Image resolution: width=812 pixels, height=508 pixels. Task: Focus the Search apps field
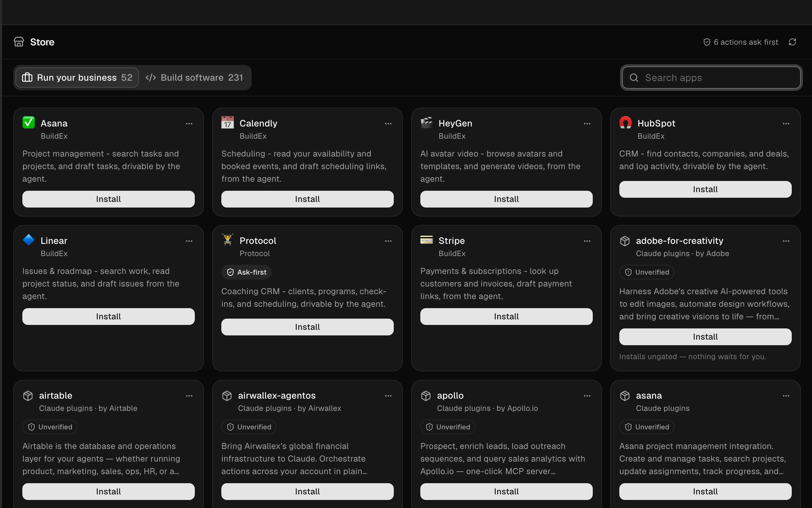[x=711, y=78]
